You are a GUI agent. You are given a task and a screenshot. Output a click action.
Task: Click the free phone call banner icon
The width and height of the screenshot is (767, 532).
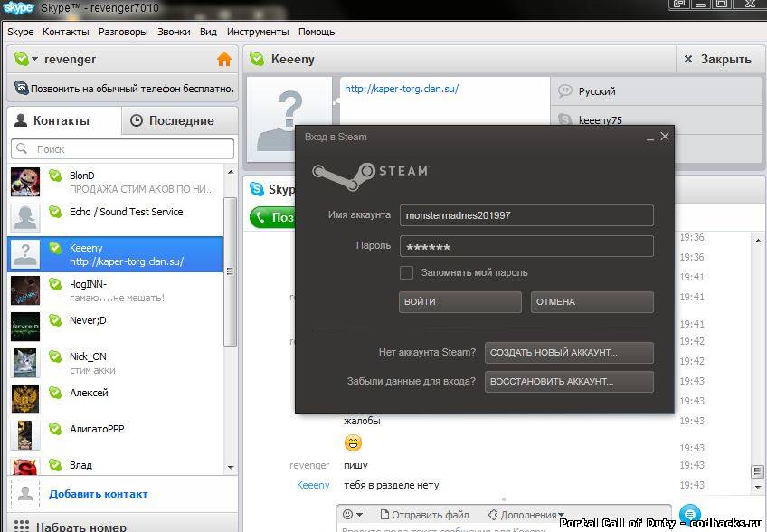[21, 88]
